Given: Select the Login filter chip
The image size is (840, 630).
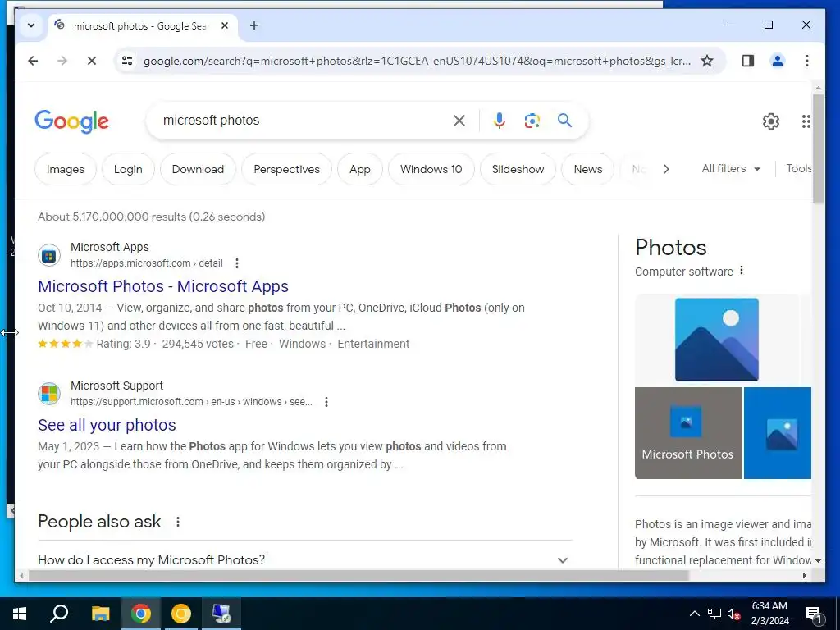Looking at the screenshot, I should (128, 169).
